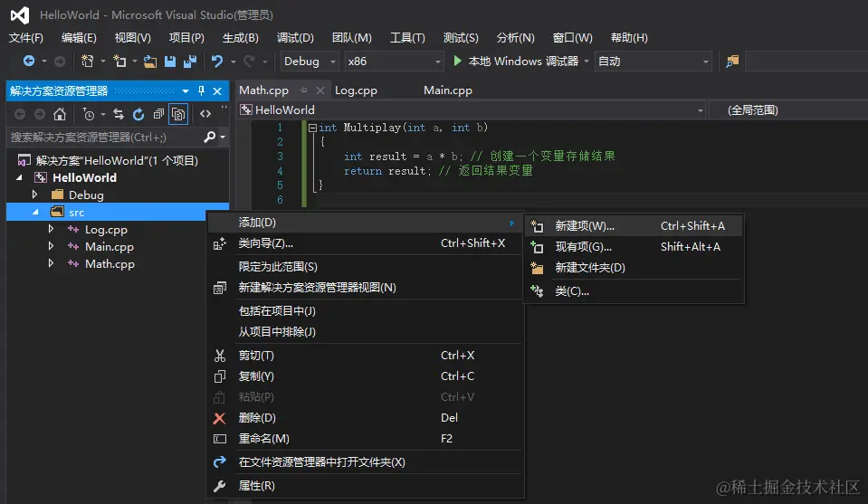Undo the last action via toolbar arrow

click(x=217, y=61)
